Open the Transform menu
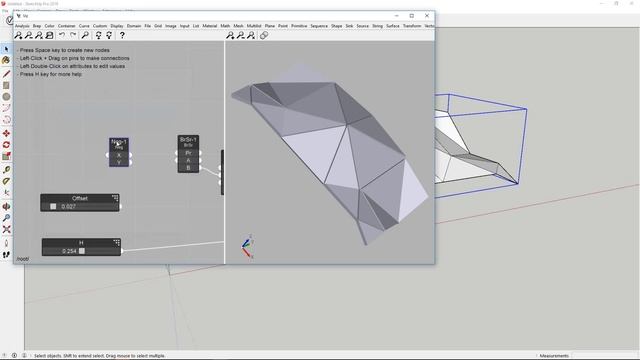Viewport: 640px width, 360px height. [412, 26]
